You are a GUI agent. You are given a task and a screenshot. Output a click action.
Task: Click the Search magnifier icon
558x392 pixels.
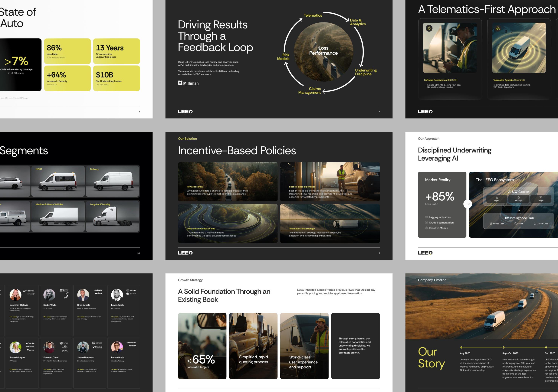click(515, 224)
